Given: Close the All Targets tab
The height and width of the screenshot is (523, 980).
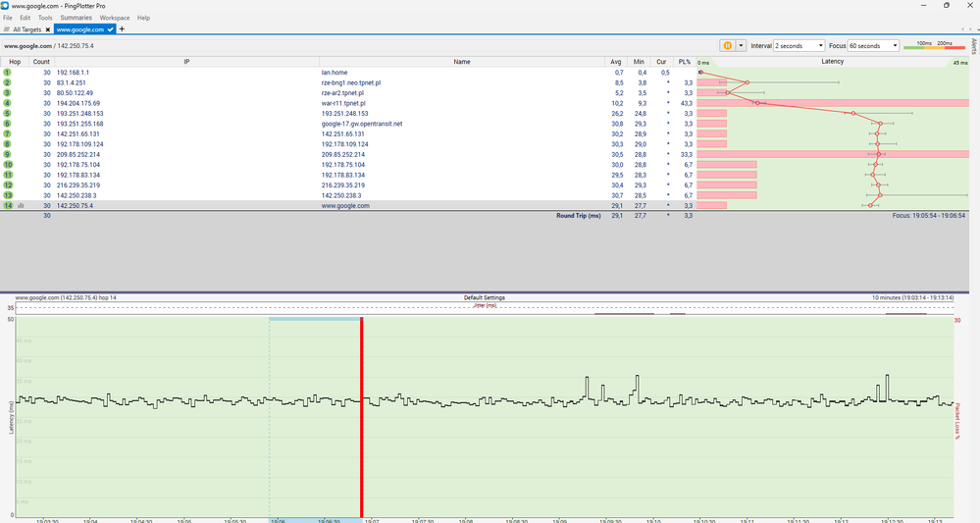Looking at the screenshot, I should (47, 29).
